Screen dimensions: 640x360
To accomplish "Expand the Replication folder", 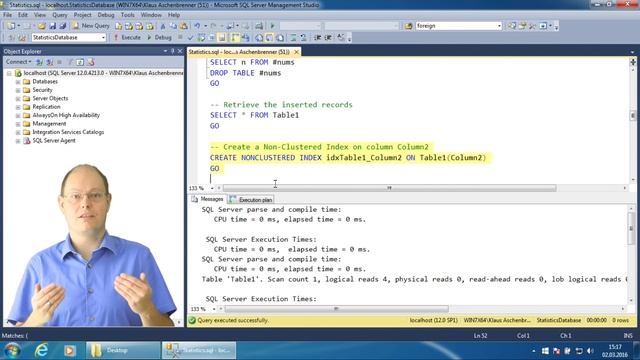I will [x=18, y=107].
